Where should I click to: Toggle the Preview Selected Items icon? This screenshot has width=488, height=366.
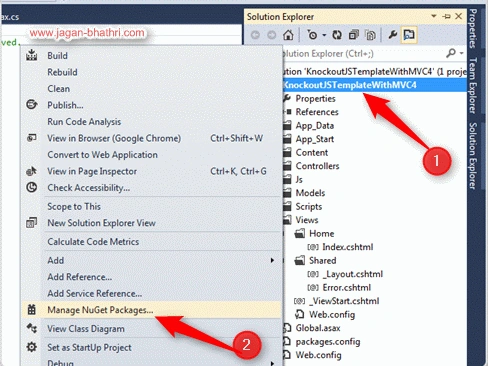point(409,35)
